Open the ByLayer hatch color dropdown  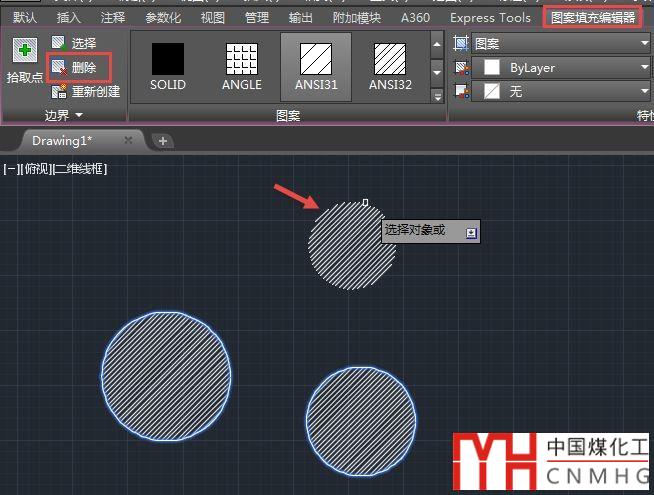565,67
